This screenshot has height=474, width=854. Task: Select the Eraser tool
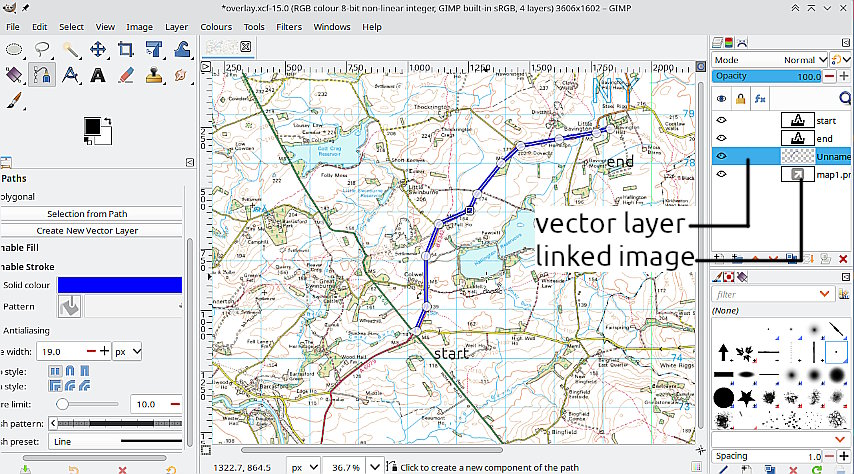coord(126,75)
